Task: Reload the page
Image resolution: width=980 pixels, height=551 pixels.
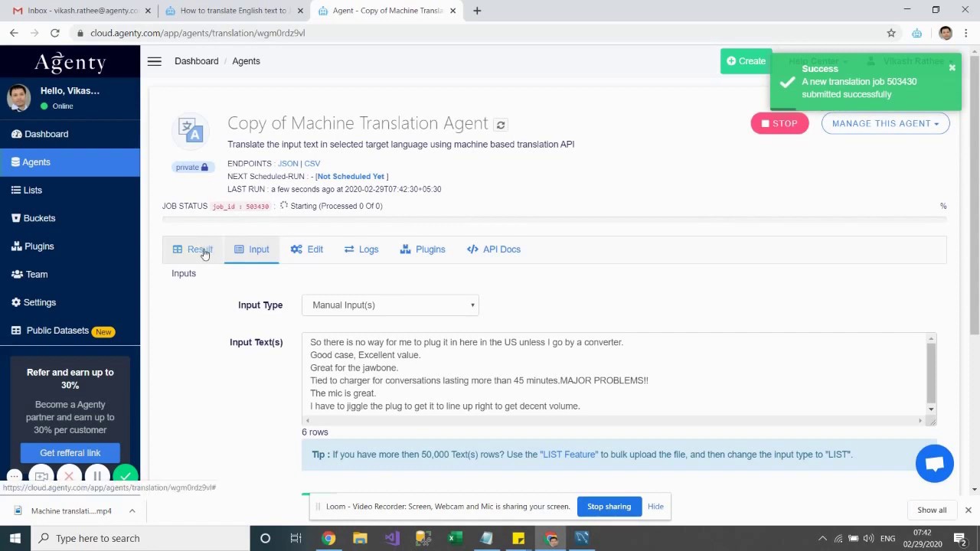Action: tap(55, 33)
